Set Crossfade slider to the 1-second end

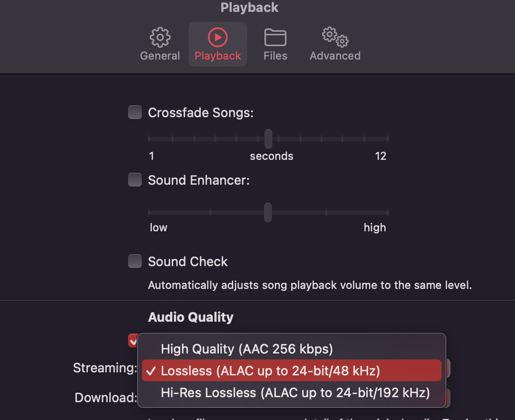point(149,139)
